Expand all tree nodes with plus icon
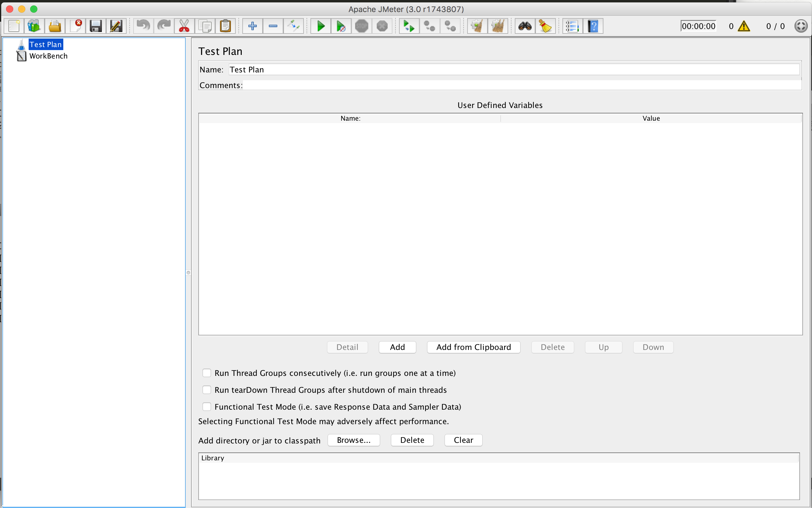 [252, 26]
